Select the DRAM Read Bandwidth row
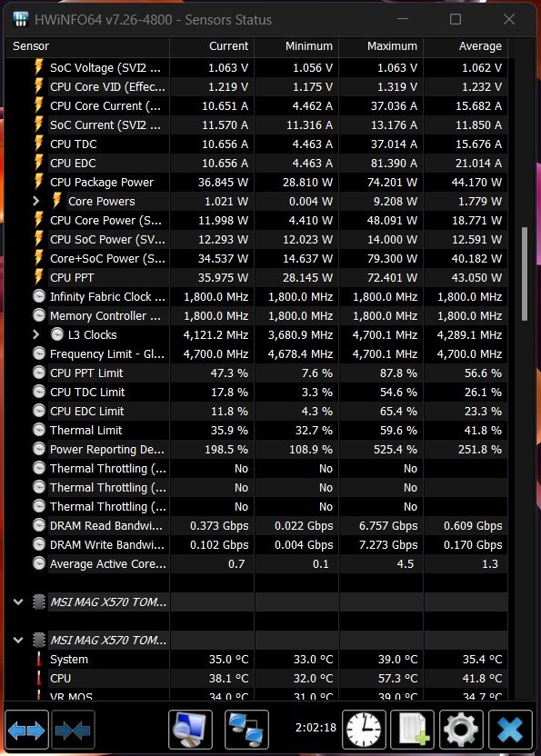This screenshot has width=541, height=756. point(256,525)
